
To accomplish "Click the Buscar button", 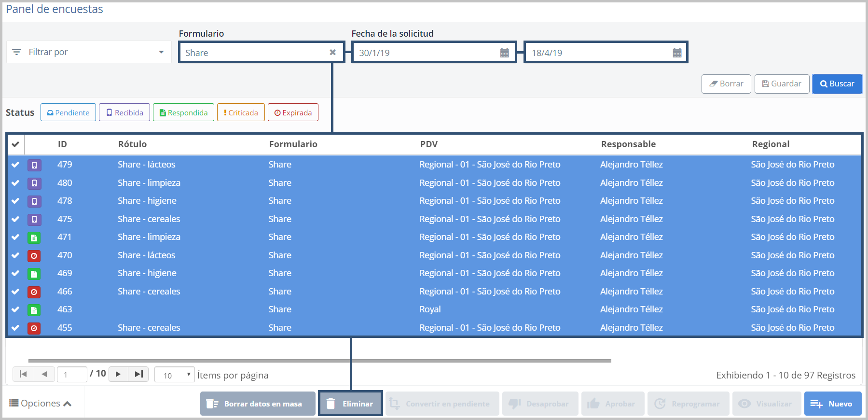I will click(837, 84).
